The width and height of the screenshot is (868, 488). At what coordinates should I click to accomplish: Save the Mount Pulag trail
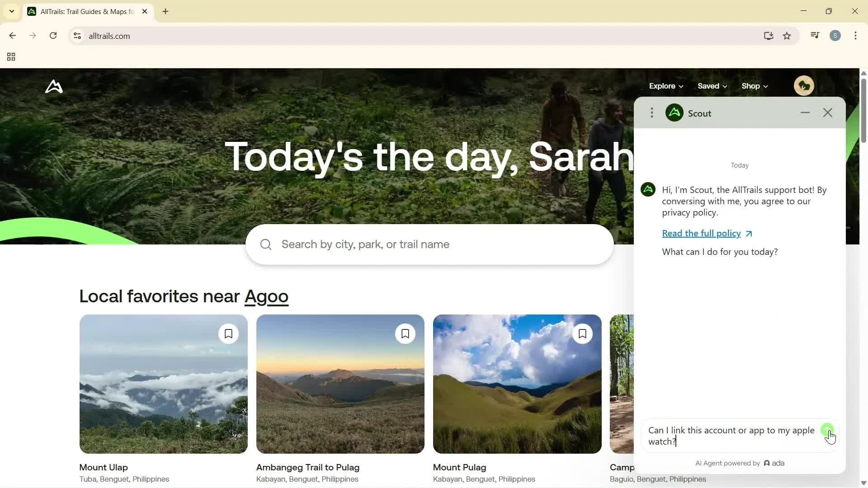point(582,333)
